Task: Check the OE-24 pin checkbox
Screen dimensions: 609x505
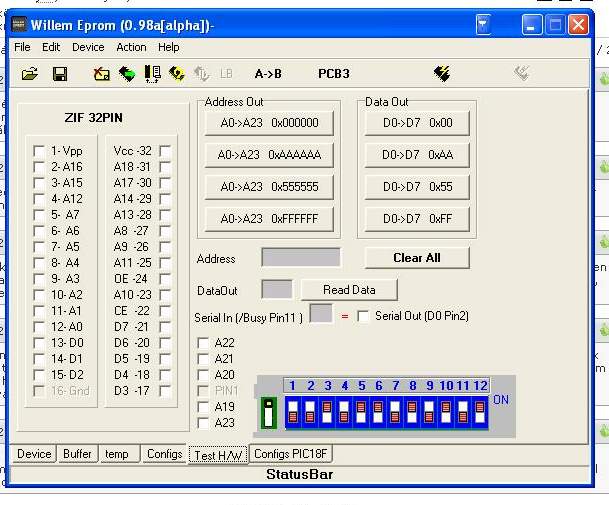Action: tap(165, 279)
